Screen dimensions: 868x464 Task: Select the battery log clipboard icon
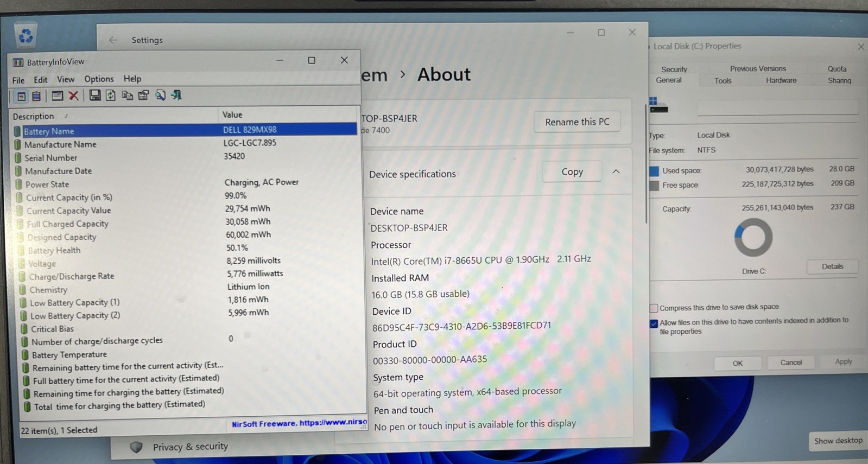pos(36,97)
